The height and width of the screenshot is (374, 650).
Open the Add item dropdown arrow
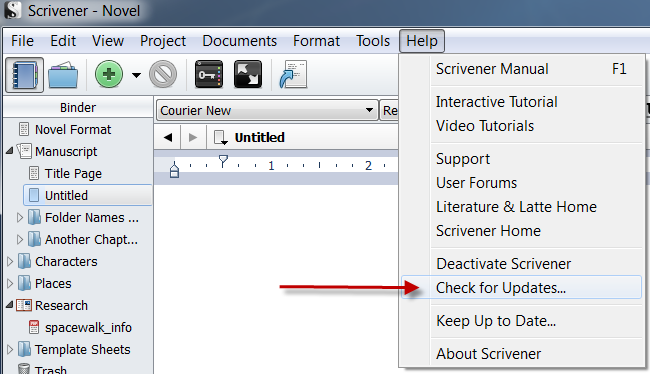pos(136,75)
